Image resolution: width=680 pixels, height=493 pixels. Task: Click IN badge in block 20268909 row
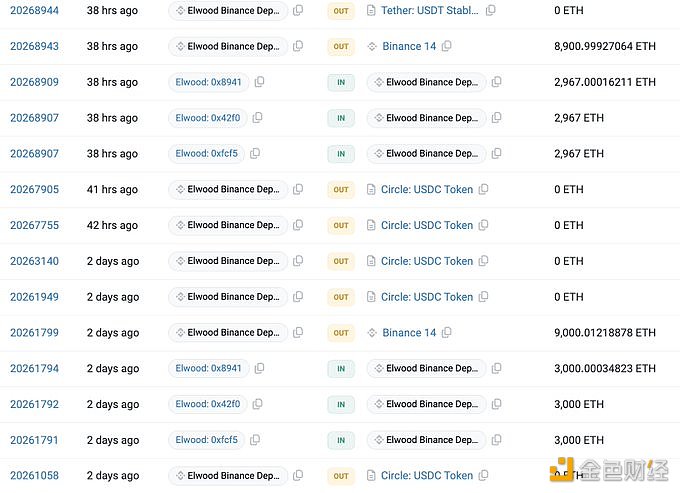[341, 82]
